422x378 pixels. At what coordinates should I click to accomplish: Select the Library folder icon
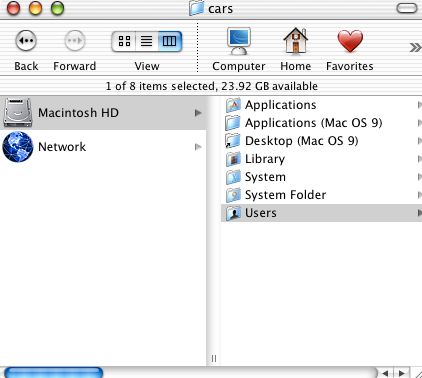[233, 159]
